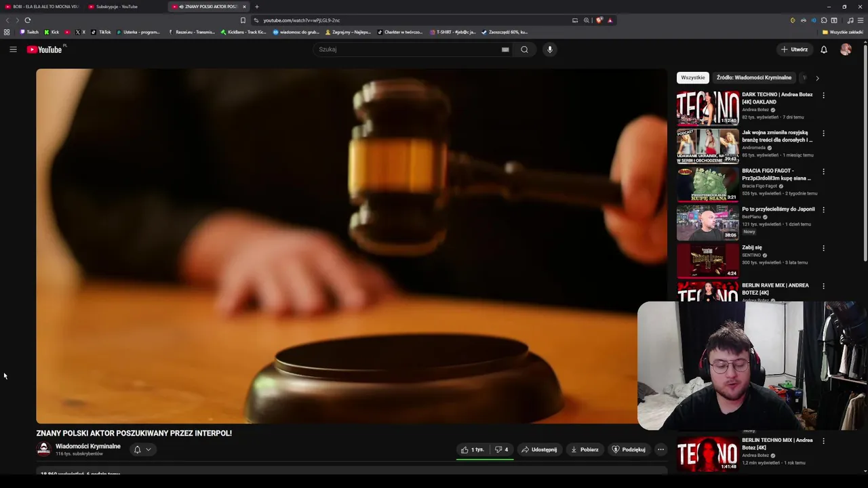868x488 pixels.
Task: Go to the YouTube home logo
Action: click(44, 49)
